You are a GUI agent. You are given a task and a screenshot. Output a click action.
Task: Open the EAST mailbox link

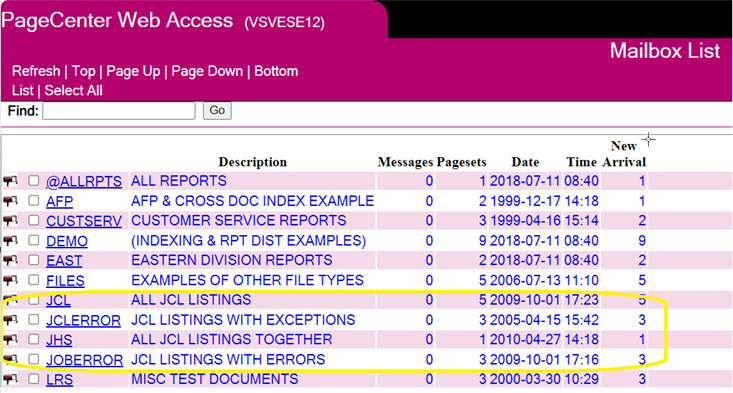(x=64, y=261)
